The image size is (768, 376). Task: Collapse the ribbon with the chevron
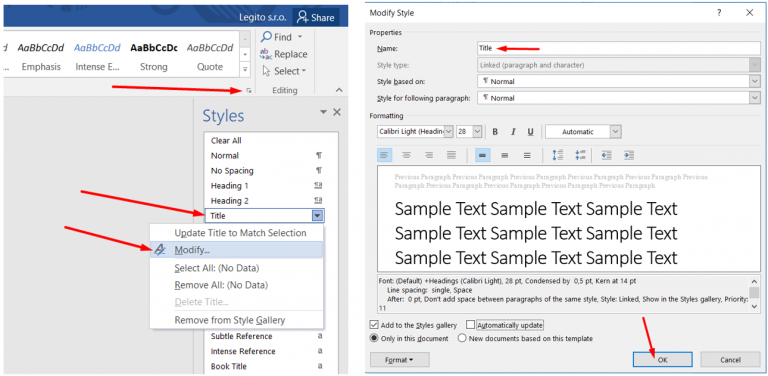pos(338,90)
